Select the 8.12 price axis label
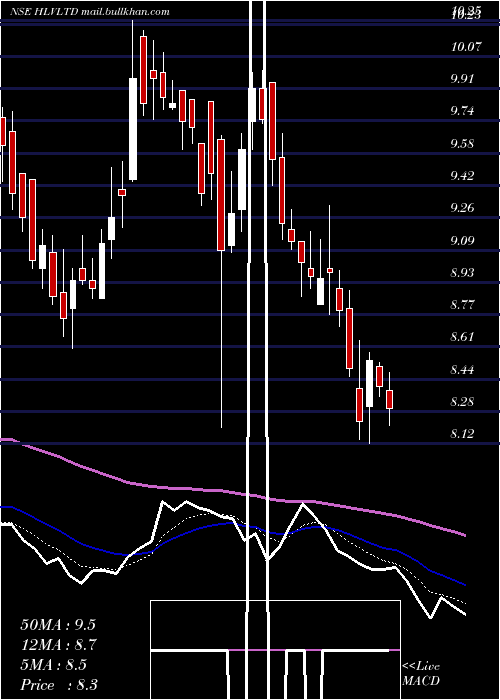This screenshot has height=700, width=500. (462, 433)
